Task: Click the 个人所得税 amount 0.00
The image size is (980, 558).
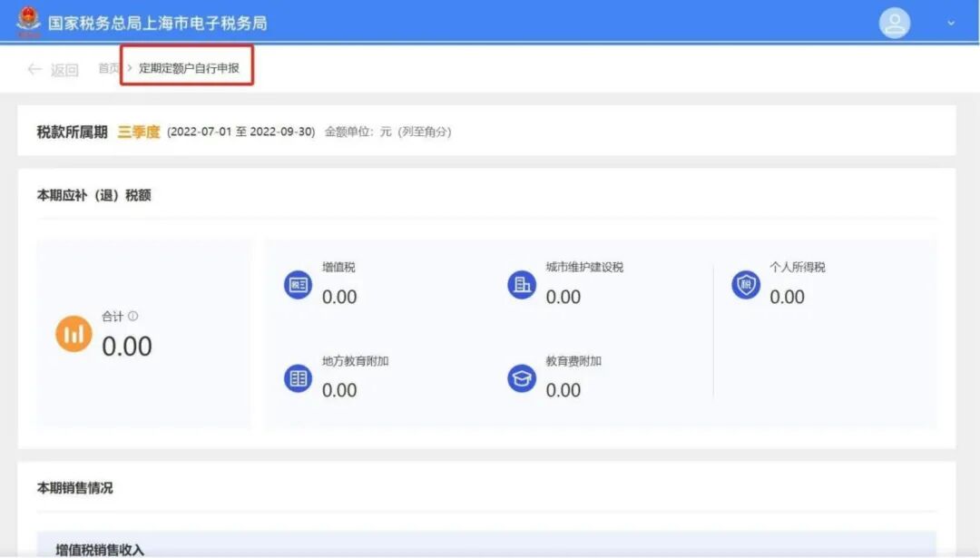Action: point(787,297)
